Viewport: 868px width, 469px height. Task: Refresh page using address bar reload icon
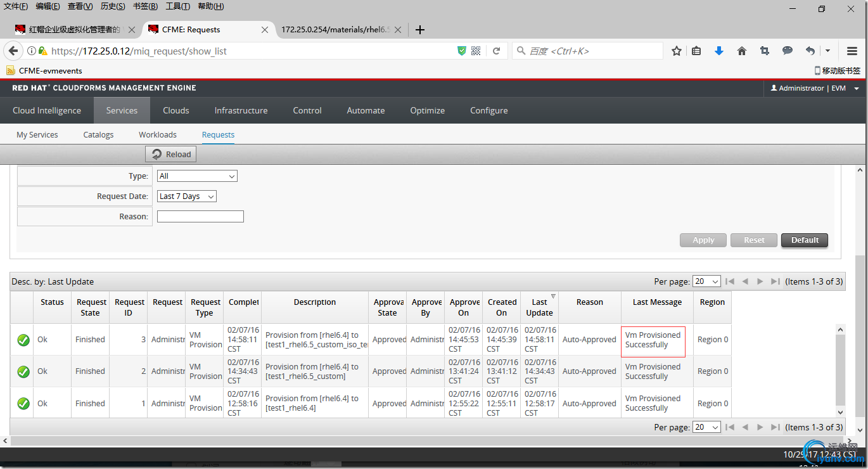496,51
